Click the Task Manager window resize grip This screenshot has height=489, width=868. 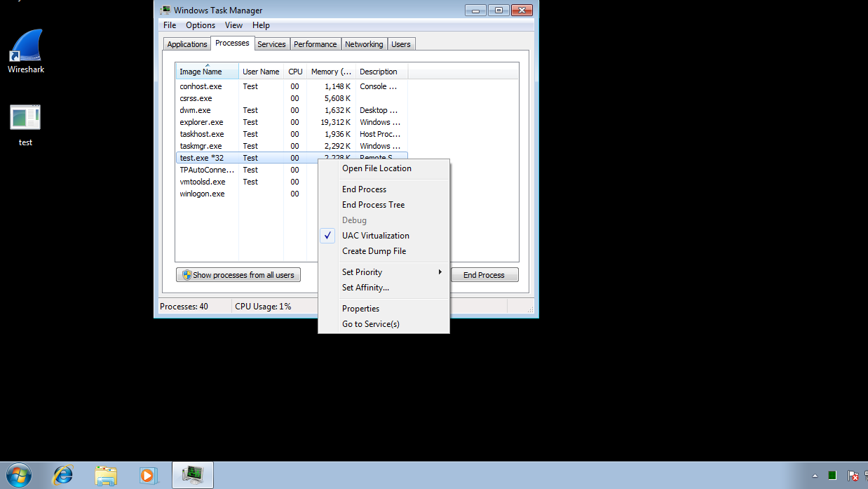pos(530,309)
